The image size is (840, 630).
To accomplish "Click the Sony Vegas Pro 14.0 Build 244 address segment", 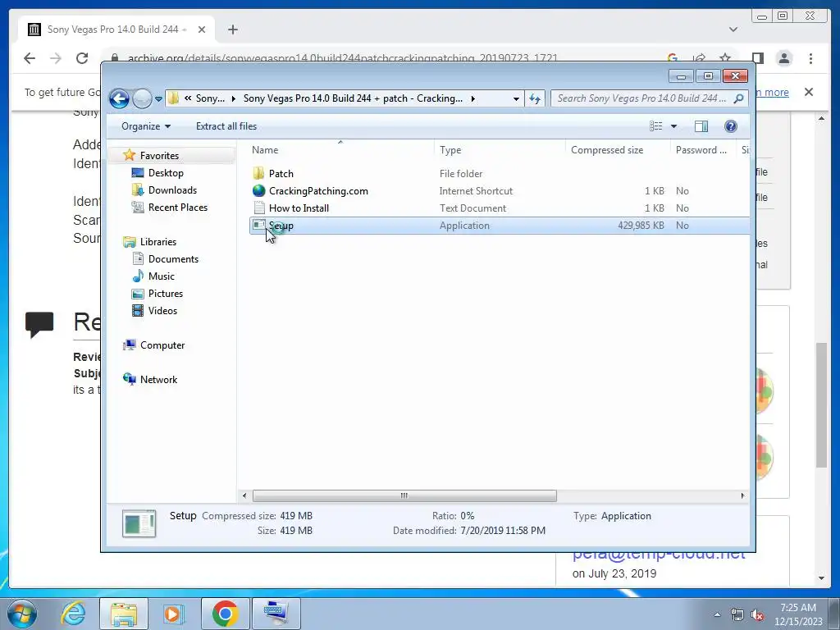I will (353, 98).
